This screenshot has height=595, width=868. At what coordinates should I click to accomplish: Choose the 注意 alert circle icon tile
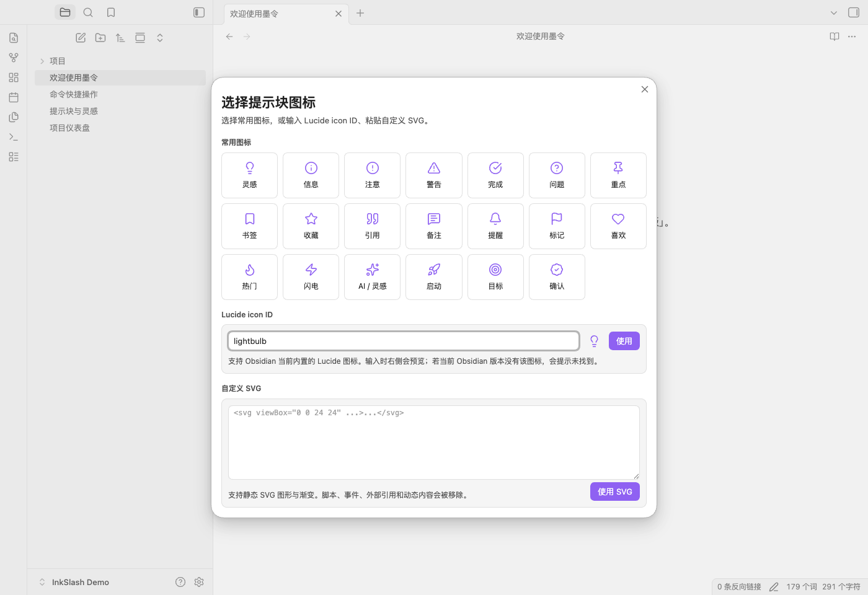(x=372, y=175)
